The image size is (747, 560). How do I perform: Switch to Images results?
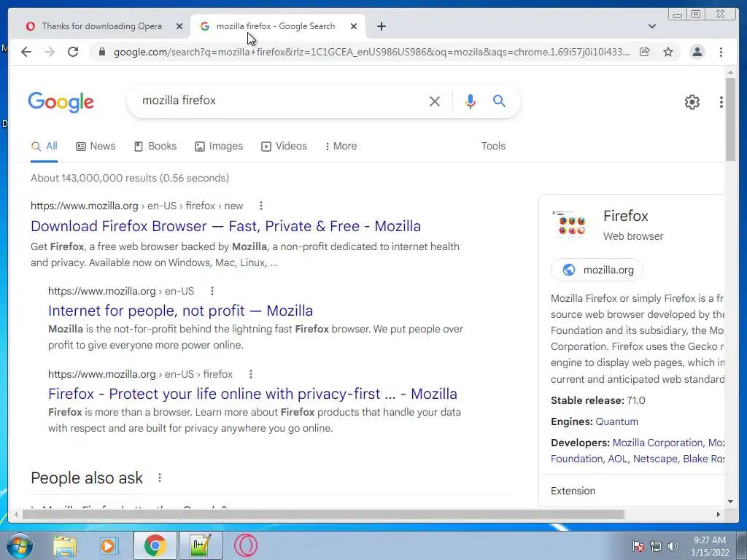219,146
